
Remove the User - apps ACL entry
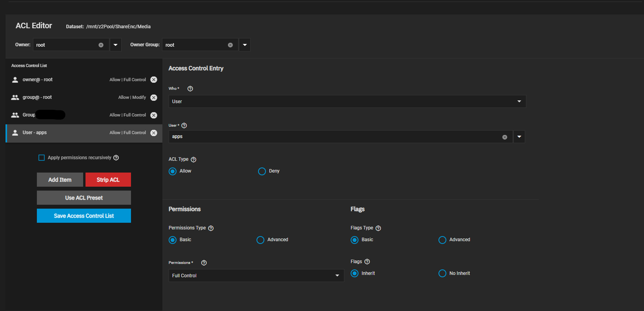coord(154,133)
